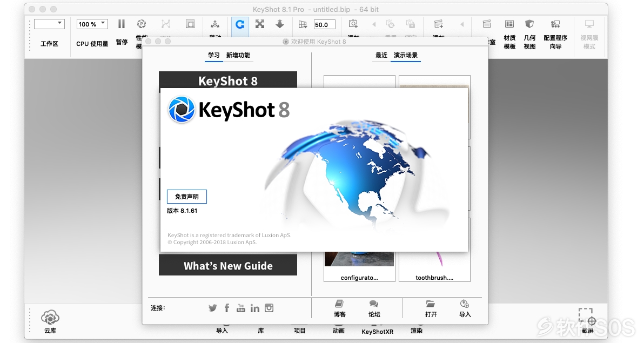The image size is (644, 343).
Task: Click 打开 folder in welcome dialog
Action: 431,308
